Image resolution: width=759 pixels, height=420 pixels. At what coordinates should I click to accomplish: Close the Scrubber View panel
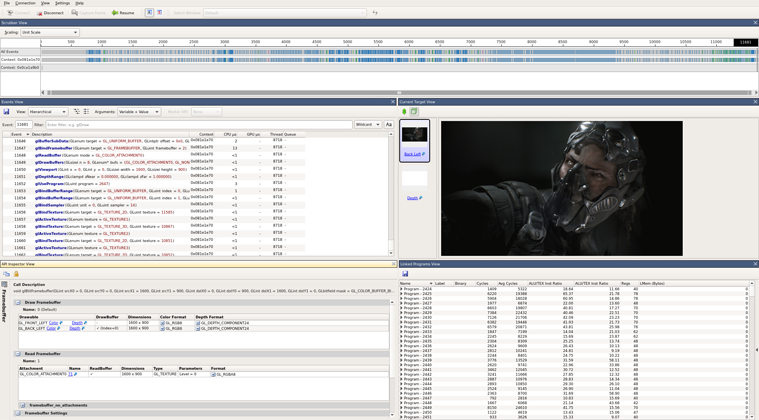755,23
